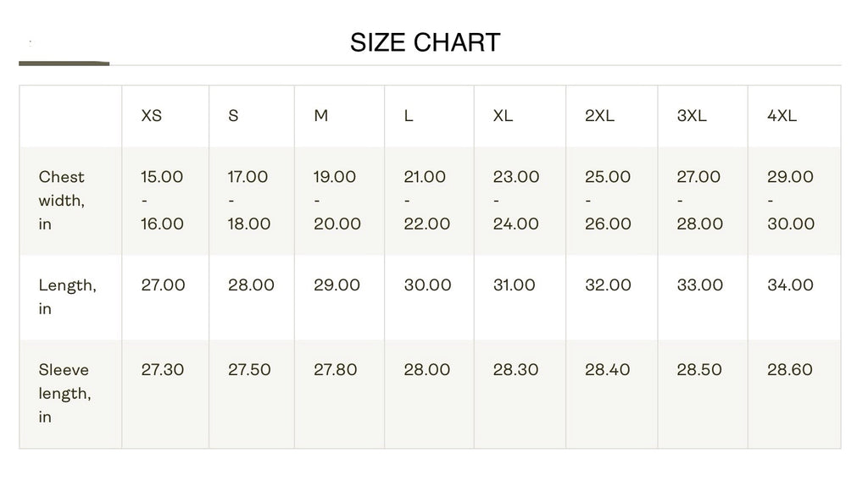868x481 pixels.
Task: Select XS chest width 15.00 - 16.00 cell
Action: point(162,200)
